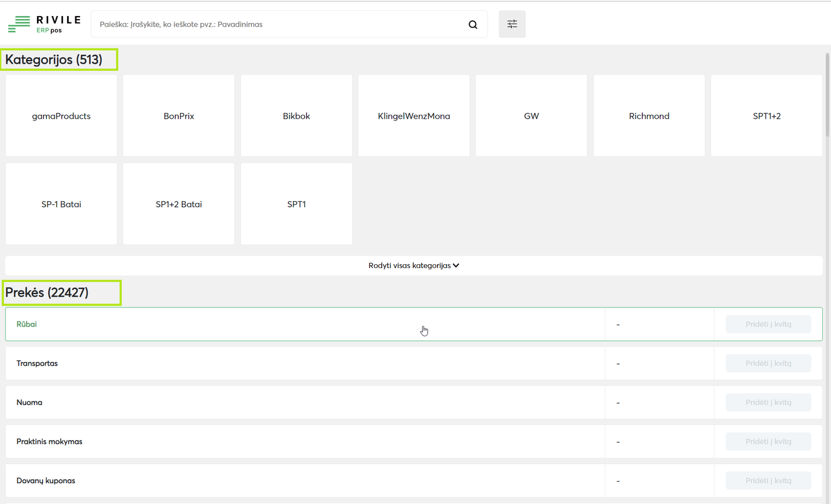Click Pridėti į kvitą for Nuoma
Image resolution: width=831 pixels, height=504 pixels.
click(x=768, y=403)
